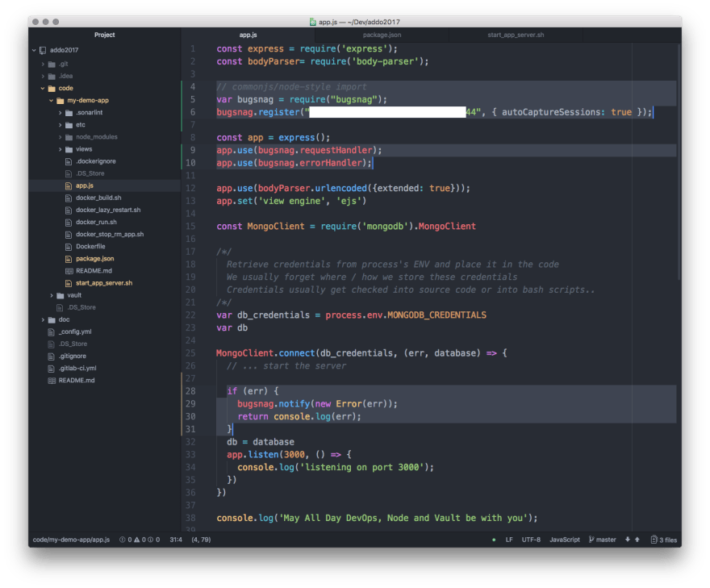710x588 pixels.
Task: Click the start_app_server.sh file icon
Action: click(x=69, y=283)
